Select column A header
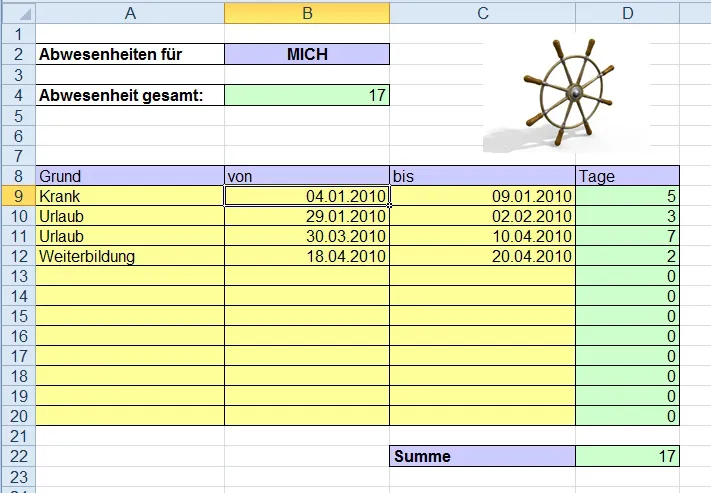Viewport: 711px width, 493px height. tap(130, 13)
